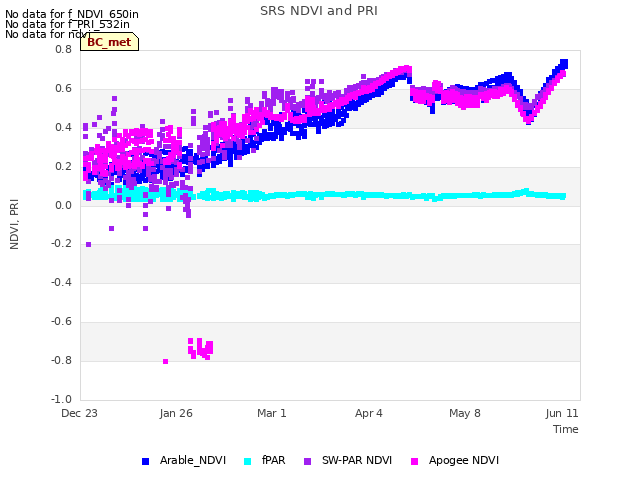Click the -0.8 y-axis tick label
Image resolution: width=640 pixels, height=480 pixels.
[x=61, y=360]
